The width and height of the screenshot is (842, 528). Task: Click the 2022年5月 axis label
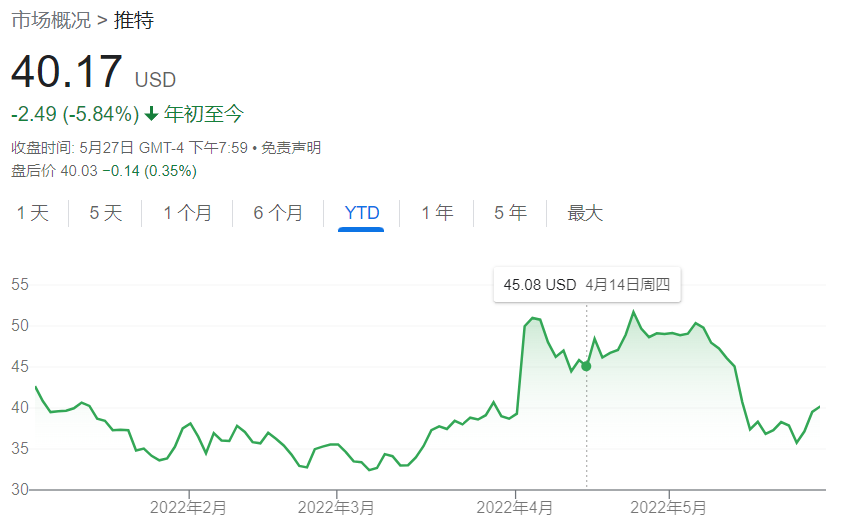(x=669, y=507)
